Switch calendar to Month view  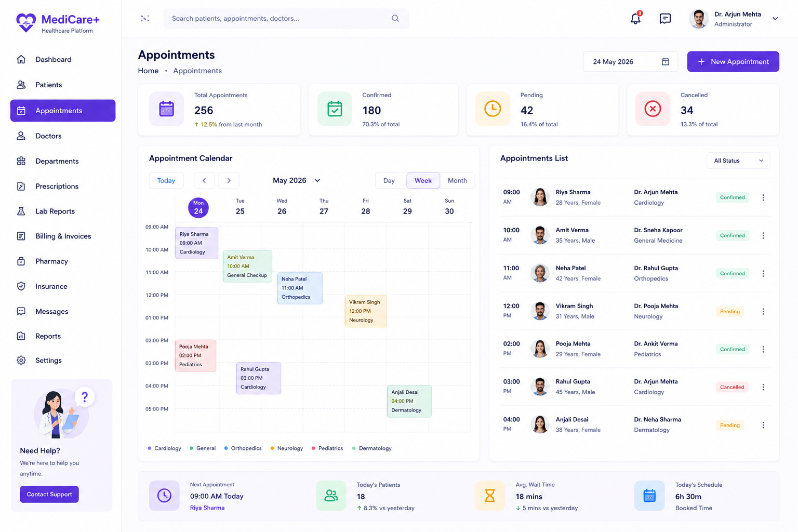[x=457, y=180]
